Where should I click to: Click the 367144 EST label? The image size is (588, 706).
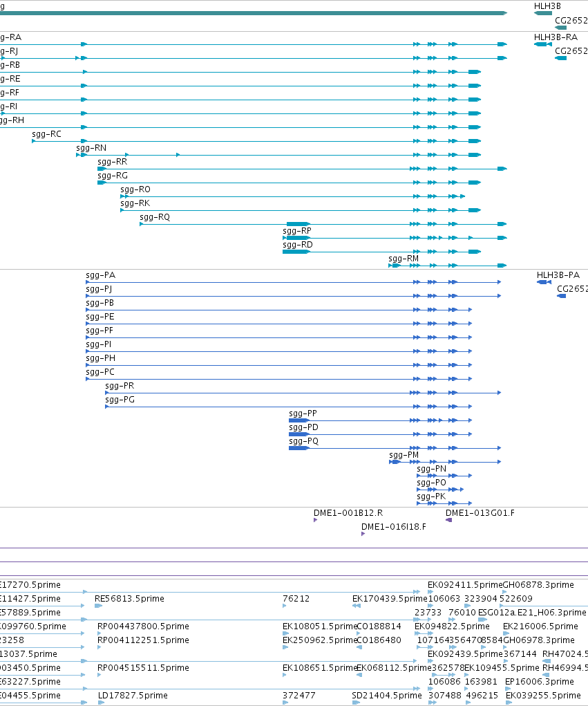pyautogui.click(x=520, y=653)
